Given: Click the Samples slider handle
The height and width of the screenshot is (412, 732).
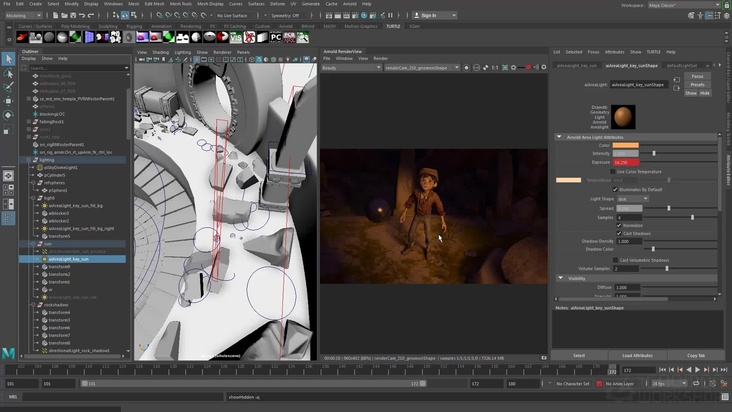Looking at the screenshot, I should tap(692, 217).
